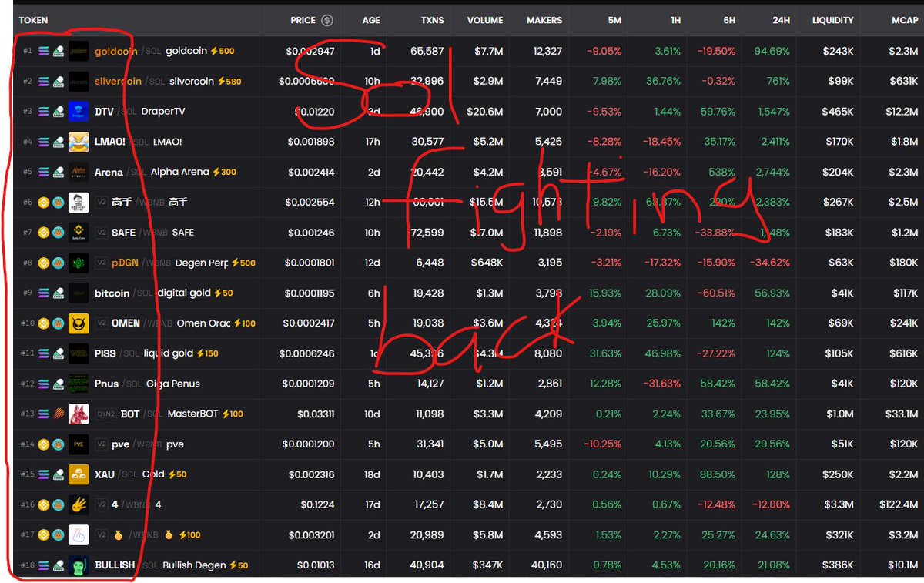Click the LMAO! laughing emoji token logo
The width and height of the screenshot is (924, 583).
pyautogui.click(x=79, y=142)
